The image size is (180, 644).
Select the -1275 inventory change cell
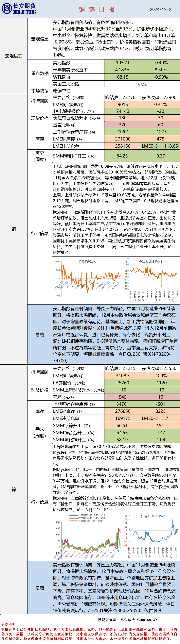(x=160, y=132)
